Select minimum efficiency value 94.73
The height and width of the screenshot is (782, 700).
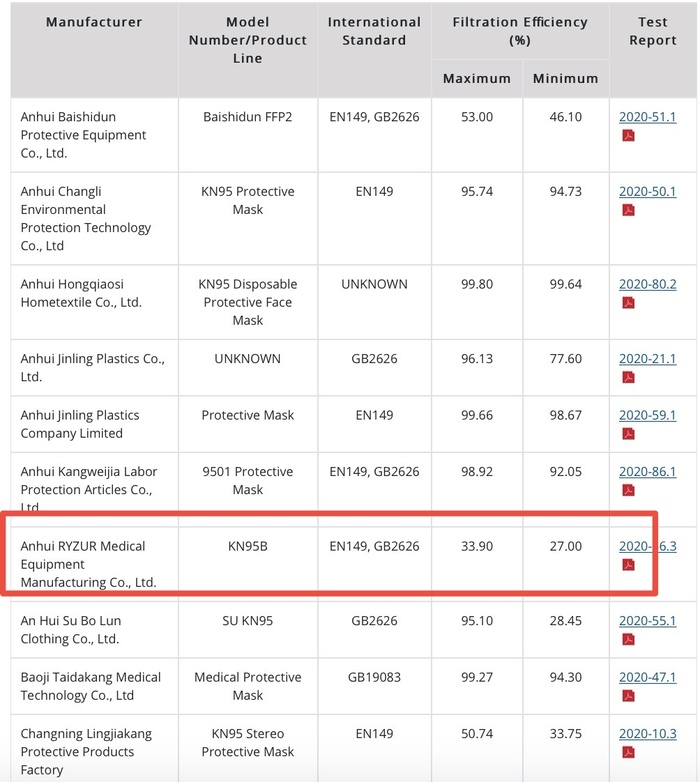(x=565, y=192)
